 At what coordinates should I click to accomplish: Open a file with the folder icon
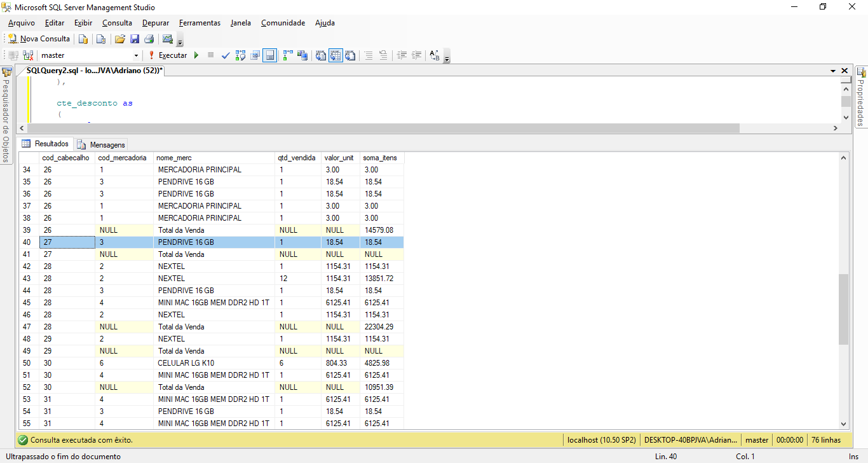119,39
